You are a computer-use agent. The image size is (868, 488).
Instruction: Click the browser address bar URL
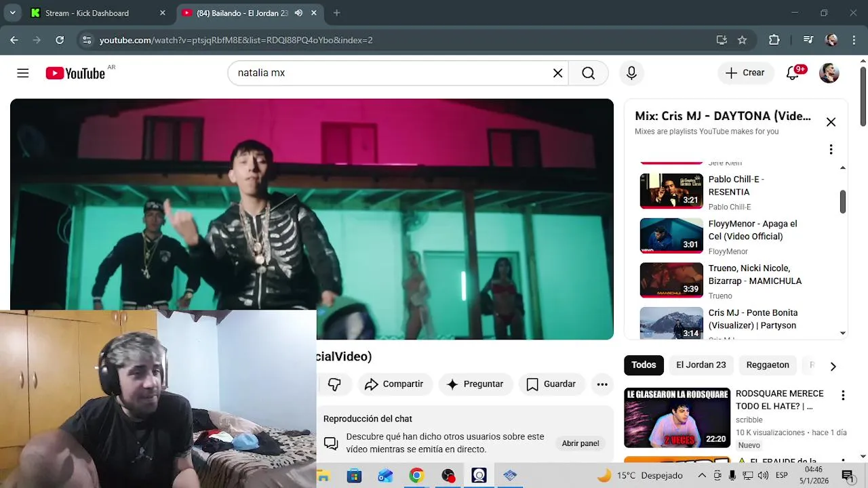click(236, 40)
